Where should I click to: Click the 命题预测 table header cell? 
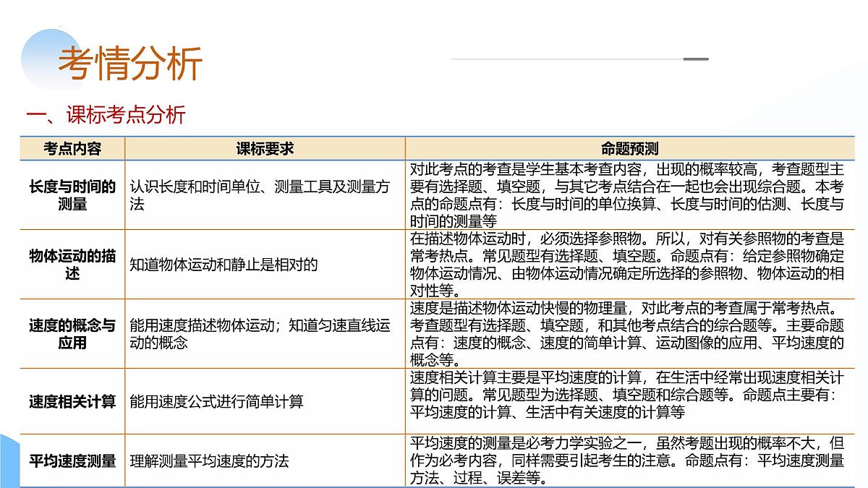pyautogui.click(x=635, y=149)
